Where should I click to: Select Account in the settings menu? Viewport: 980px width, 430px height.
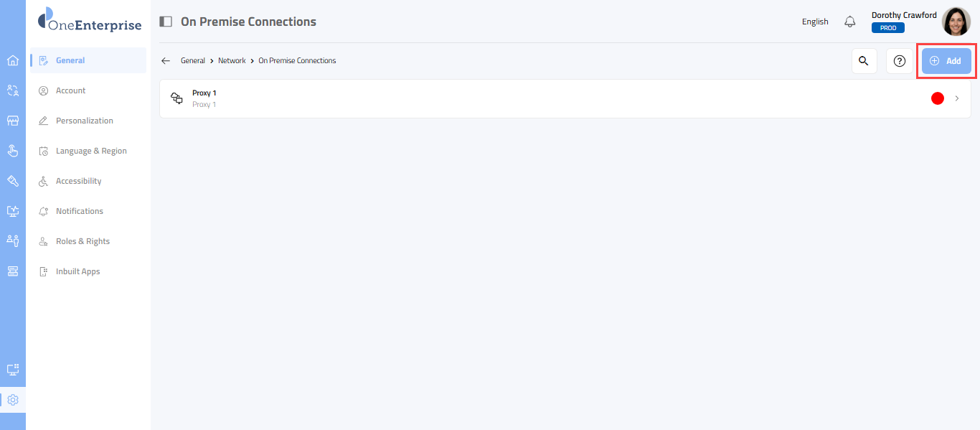point(70,90)
